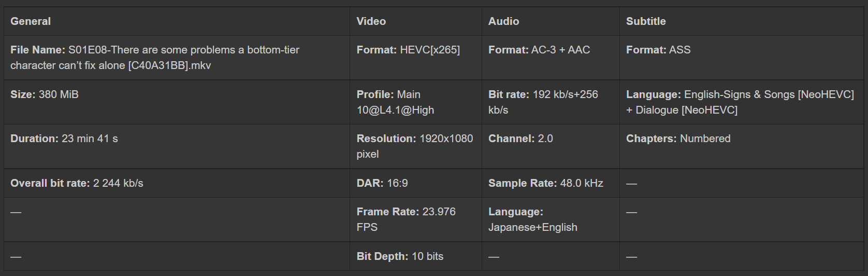The height and width of the screenshot is (276, 868).
Task: Click the video Format HEVC[x265] cell
Action: [408, 50]
